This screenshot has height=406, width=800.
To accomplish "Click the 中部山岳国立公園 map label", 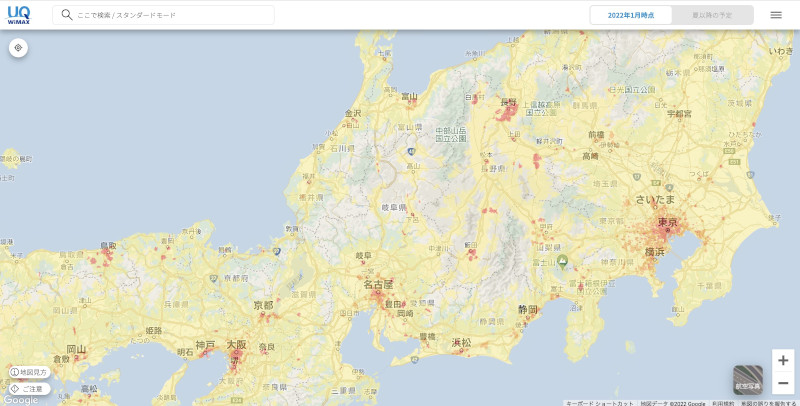I will 451,135.
